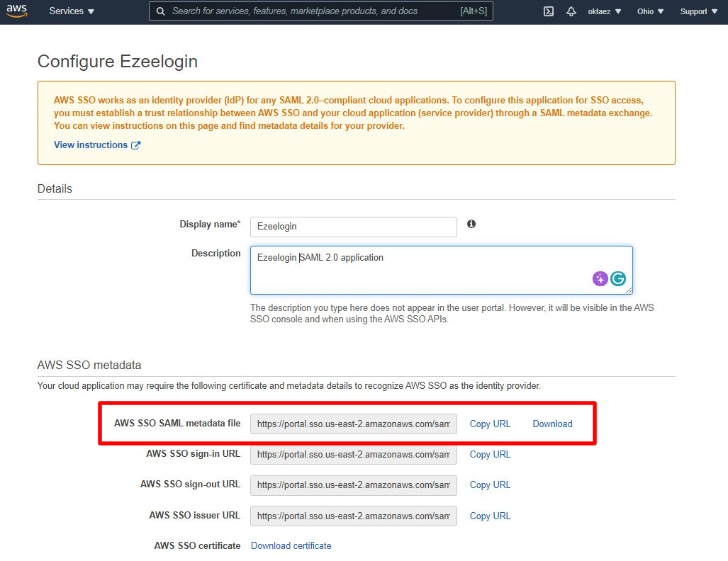Click the external link icon beside View instructions
728x561 pixels.
[135, 145]
